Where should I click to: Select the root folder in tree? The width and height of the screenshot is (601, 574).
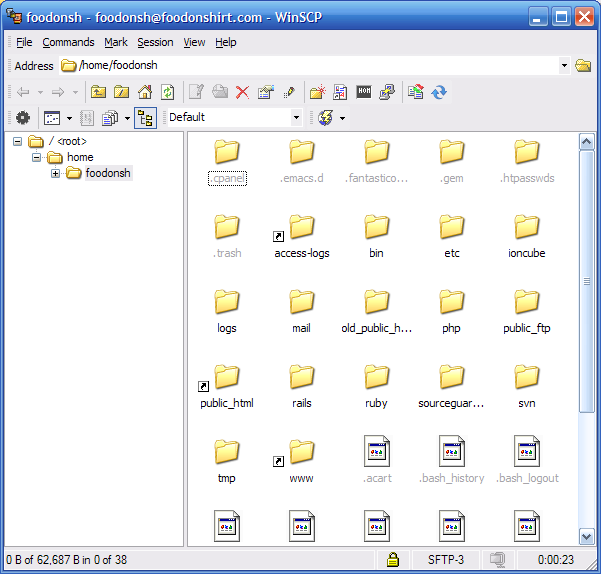tap(68, 141)
